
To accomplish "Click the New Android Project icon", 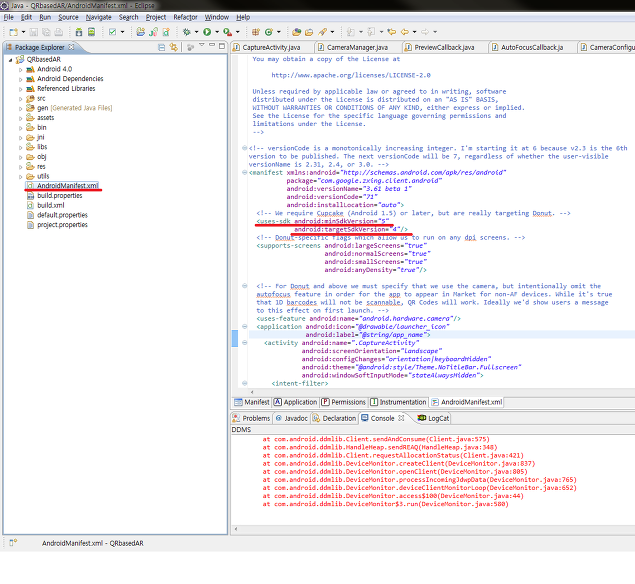I will (x=141, y=32).
